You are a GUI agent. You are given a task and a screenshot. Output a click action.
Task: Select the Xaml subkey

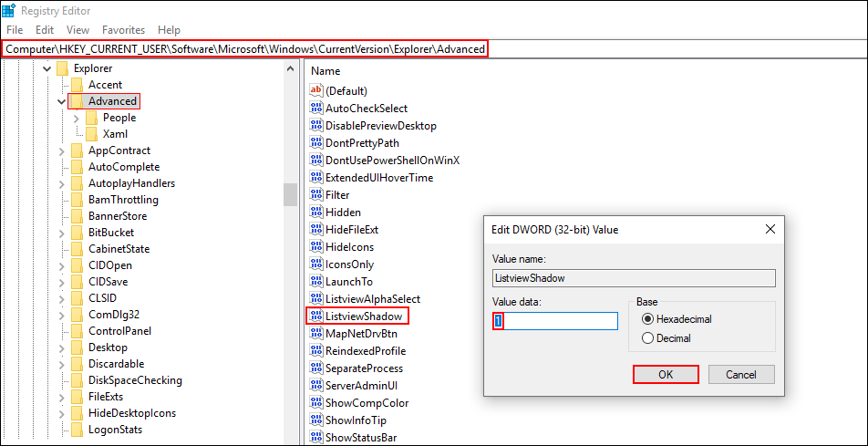pyautogui.click(x=115, y=134)
